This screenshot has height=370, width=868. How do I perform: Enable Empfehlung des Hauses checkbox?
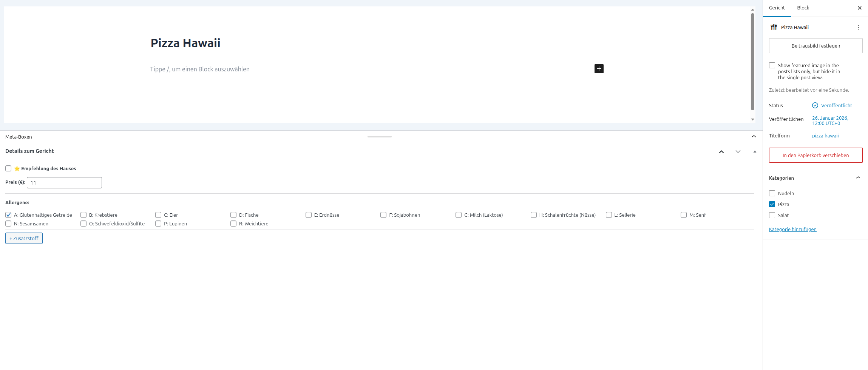pos(8,169)
